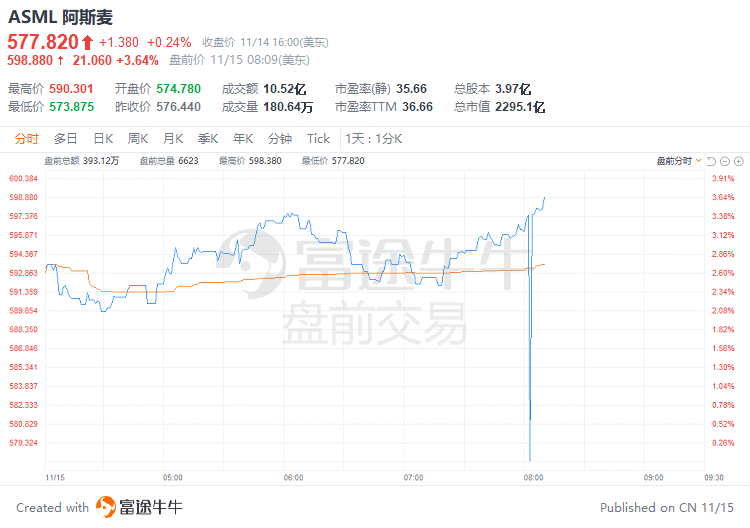The height and width of the screenshot is (528, 750).
Task: Click the day change +0.24%
Action: coord(169,43)
